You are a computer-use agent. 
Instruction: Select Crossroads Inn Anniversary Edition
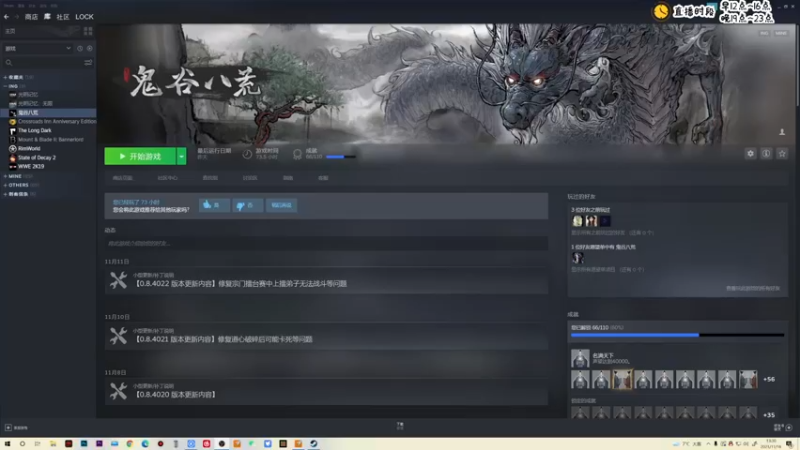click(x=53, y=121)
